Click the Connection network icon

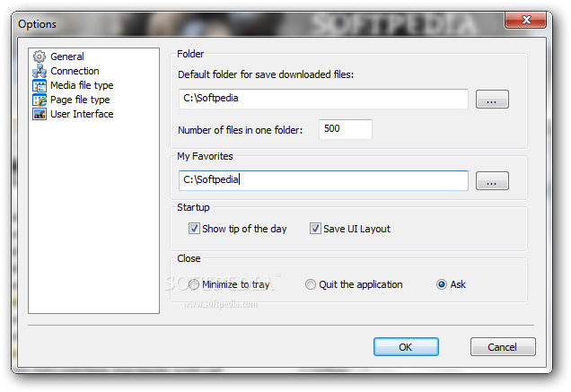coord(40,71)
